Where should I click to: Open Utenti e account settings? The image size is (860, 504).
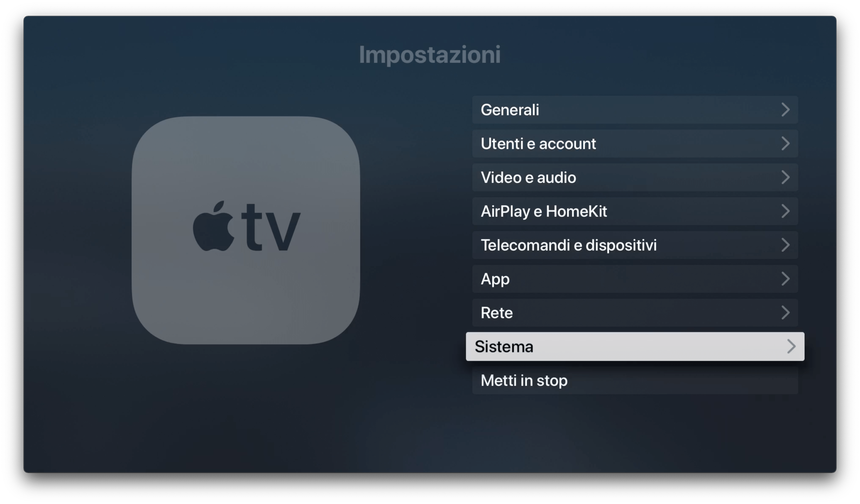[x=635, y=144]
